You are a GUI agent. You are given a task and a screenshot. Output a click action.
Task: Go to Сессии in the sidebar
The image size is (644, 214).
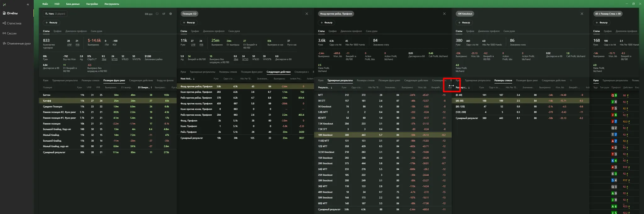tap(11, 33)
